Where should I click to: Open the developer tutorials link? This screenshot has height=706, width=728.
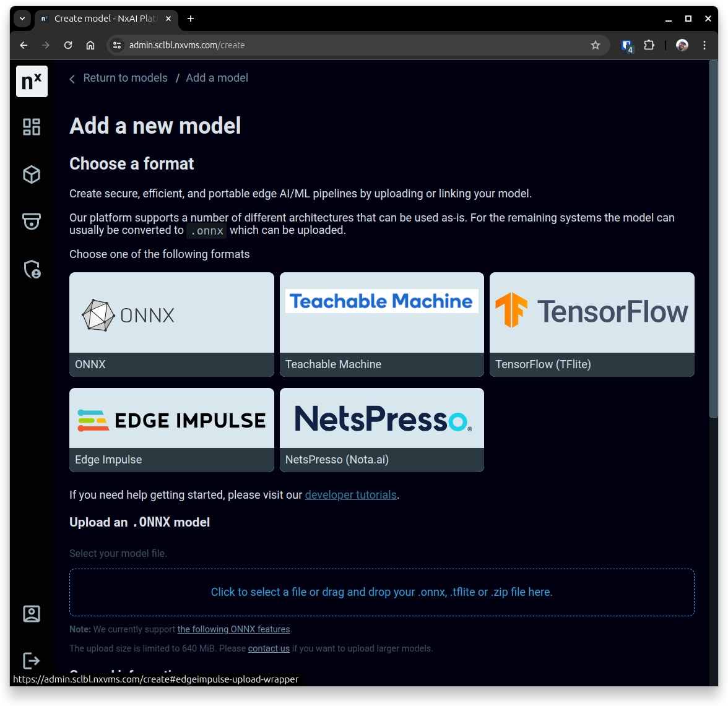(350, 495)
